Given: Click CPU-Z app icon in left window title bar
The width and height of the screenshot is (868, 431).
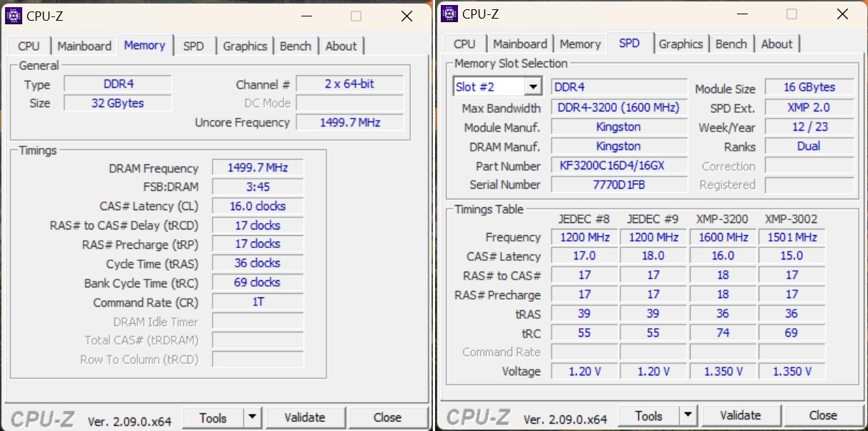Looking at the screenshot, I should click(14, 16).
